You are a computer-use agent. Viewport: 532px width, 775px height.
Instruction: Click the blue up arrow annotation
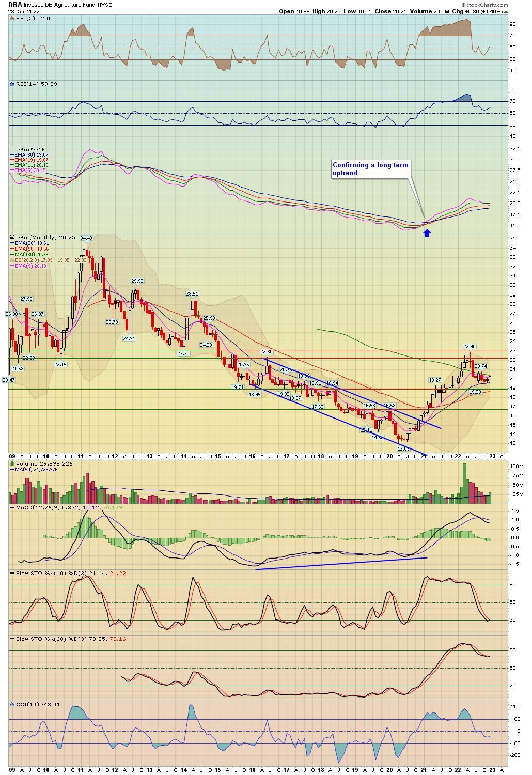coord(427,233)
